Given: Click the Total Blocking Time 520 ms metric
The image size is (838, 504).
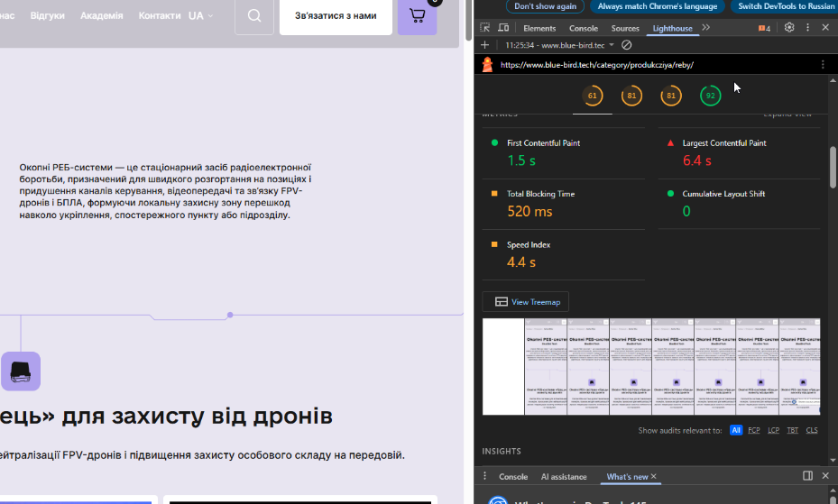Looking at the screenshot, I should pyautogui.click(x=563, y=204).
